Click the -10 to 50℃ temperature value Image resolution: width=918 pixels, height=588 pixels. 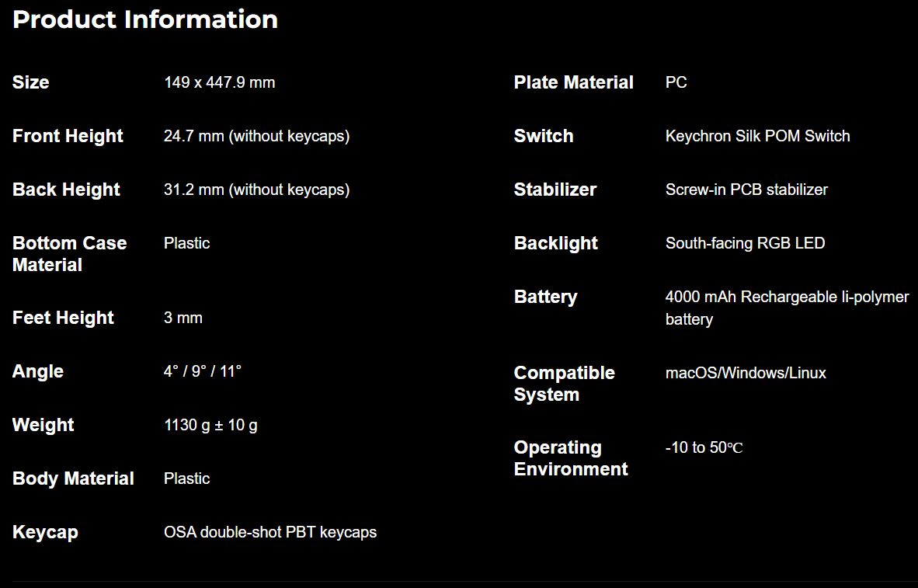pyautogui.click(x=704, y=447)
